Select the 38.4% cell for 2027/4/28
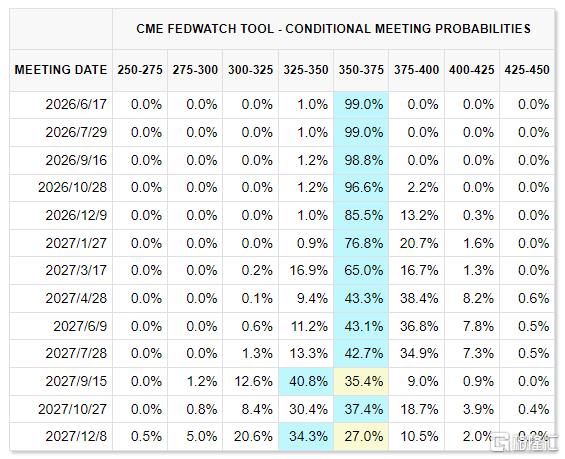565x459 pixels. (x=417, y=298)
